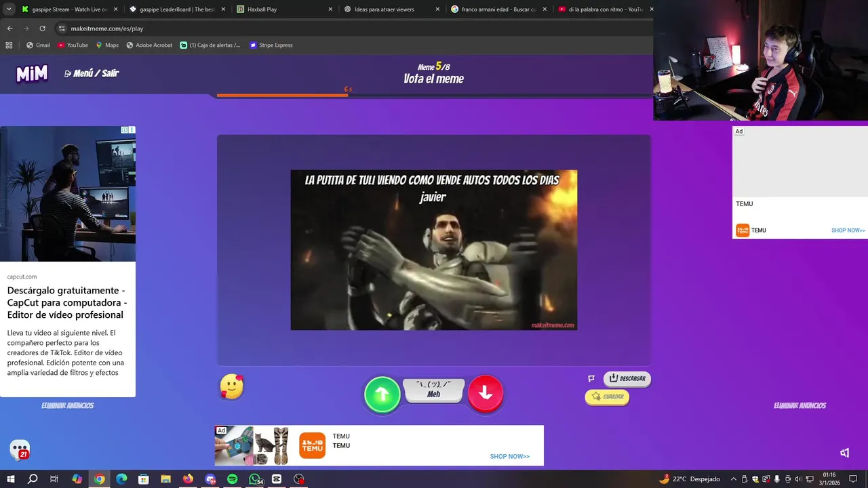Image resolution: width=868 pixels, height=488 pixels.
Task: Open Microsoft Store from the taskbar
Action: click(x=143, y=479)
